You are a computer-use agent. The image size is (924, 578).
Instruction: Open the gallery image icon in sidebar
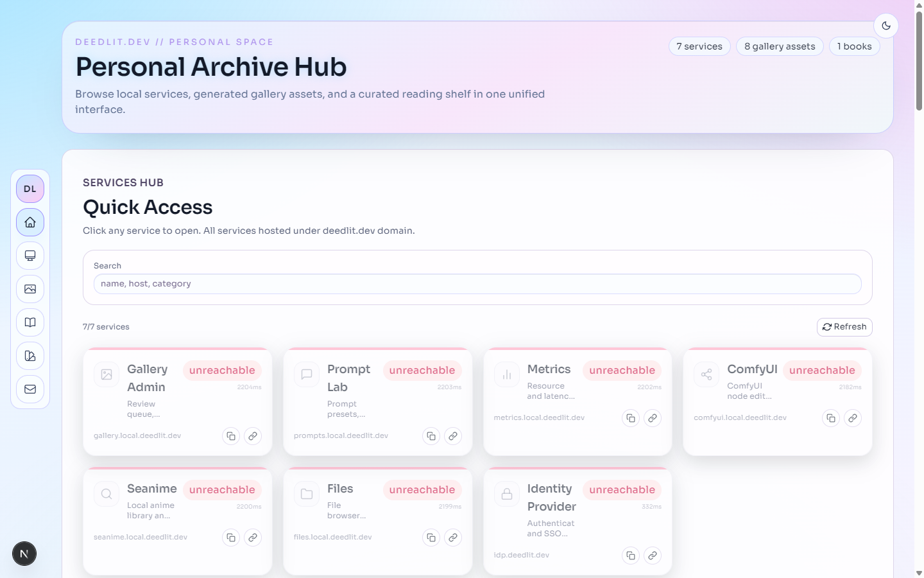pyautogui.click(x=30, y=289)
